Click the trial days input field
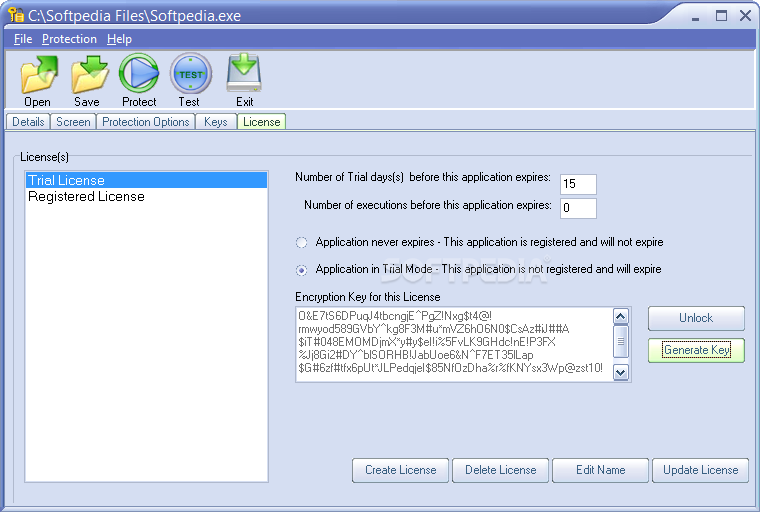The image size is (760, 512). (578, 184)
